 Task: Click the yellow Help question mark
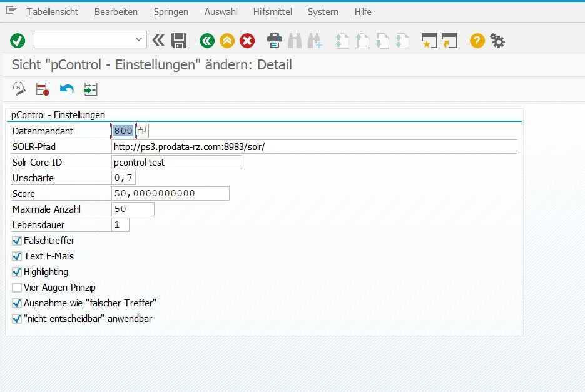point(476,40)
